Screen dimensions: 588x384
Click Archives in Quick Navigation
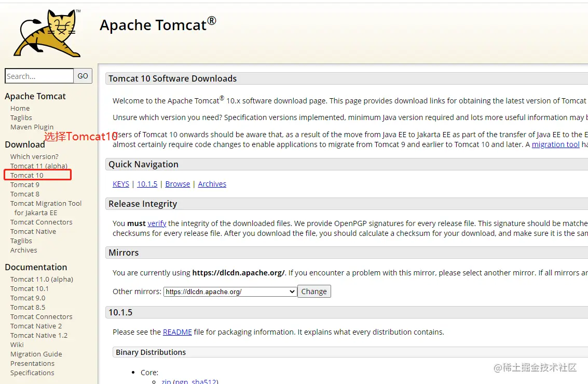pyautogui.click(x=212, y=184)
